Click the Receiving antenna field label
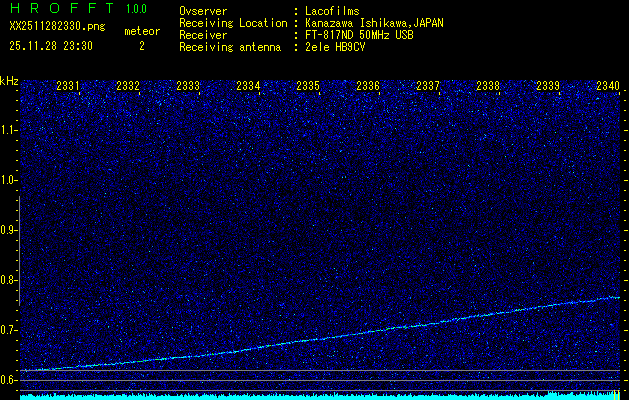629x400 pixels. click(229, 46)
